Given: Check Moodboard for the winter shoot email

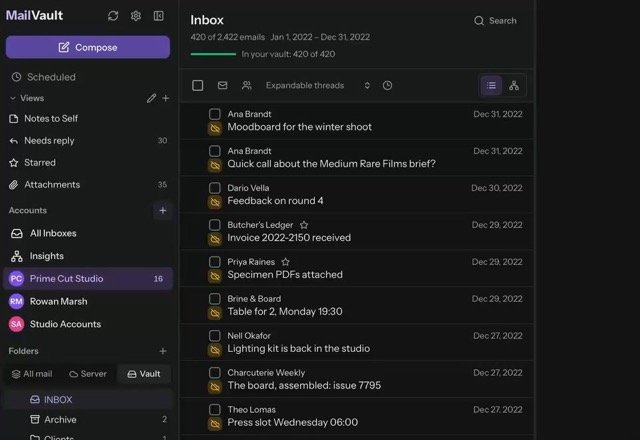Looking at the screenshot, I should 215,114.
